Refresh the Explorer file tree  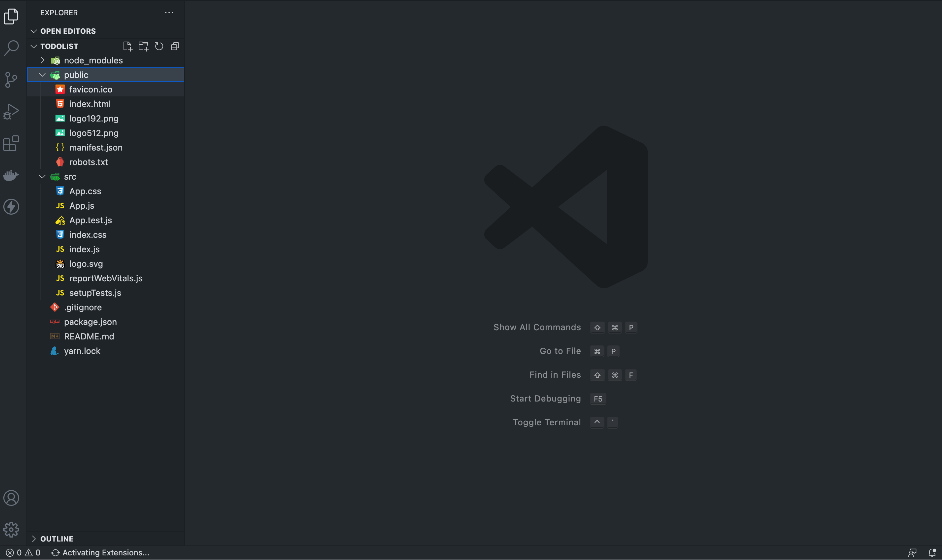(x=159, y=46)
